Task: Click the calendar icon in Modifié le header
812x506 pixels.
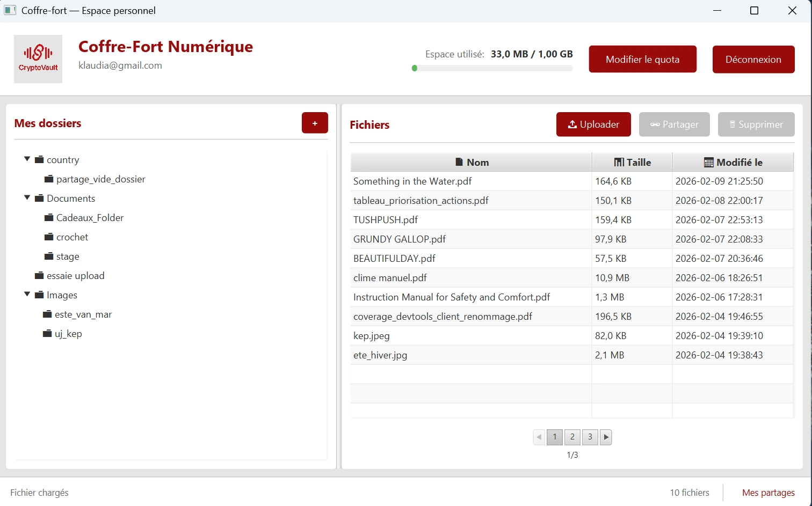Action: coord(707,162)
